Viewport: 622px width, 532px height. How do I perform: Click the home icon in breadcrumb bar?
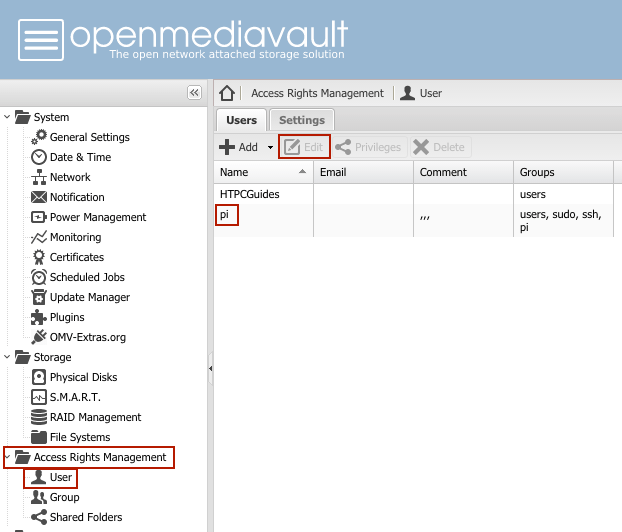pos(227,93)
